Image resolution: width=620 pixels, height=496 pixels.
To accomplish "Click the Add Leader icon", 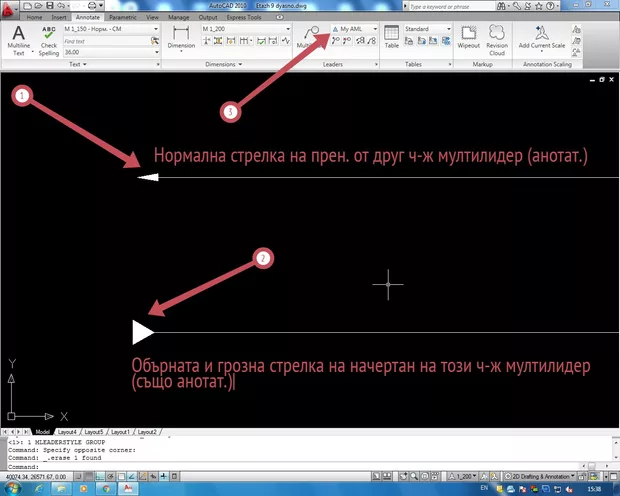I will point(336,41).
